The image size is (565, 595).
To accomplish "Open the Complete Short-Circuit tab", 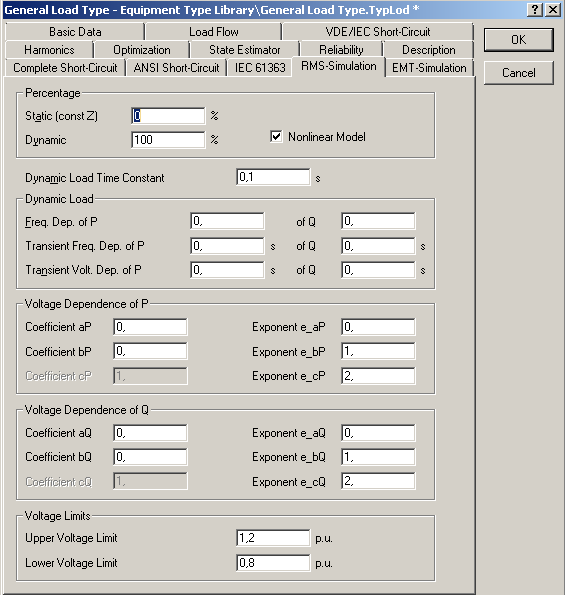I will pos(65,68).
